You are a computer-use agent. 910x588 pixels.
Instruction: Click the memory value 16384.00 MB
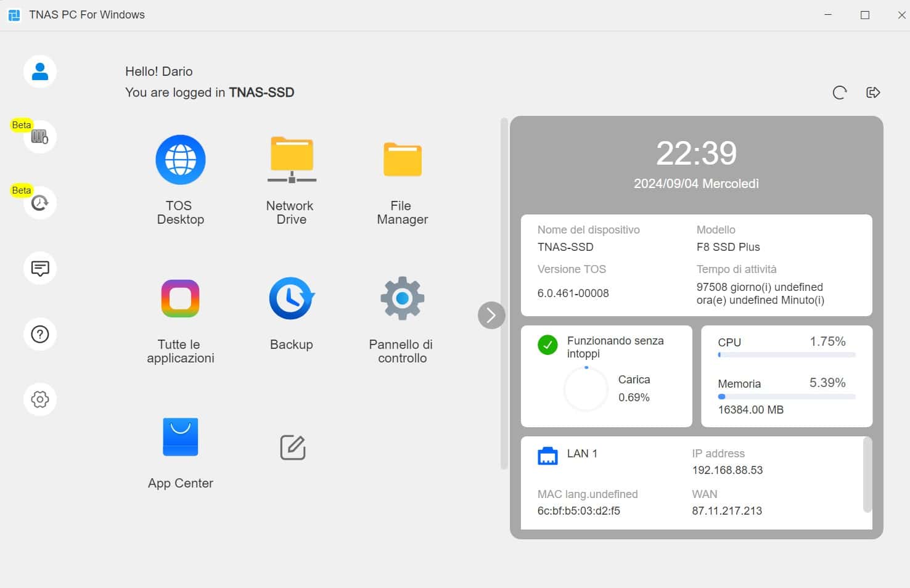click(751, 410)
